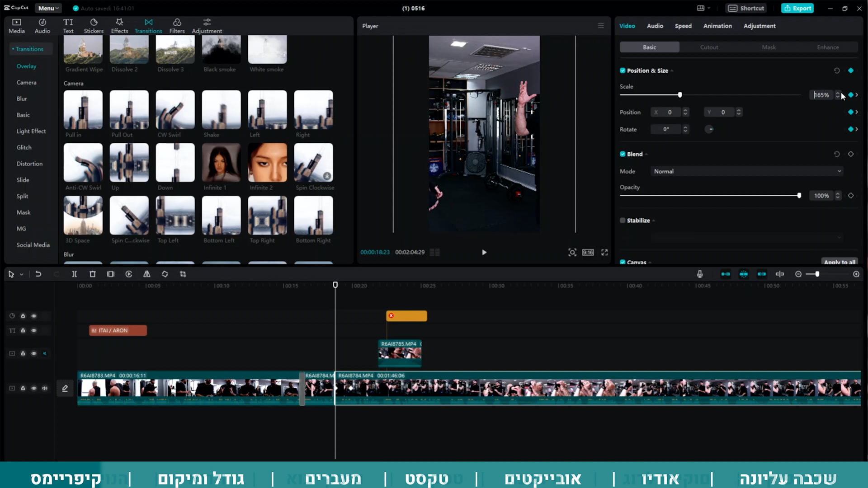The image size is (868, 488).
Task: Switch to the Audio properties tab
Action: click(x=655, y=26)
